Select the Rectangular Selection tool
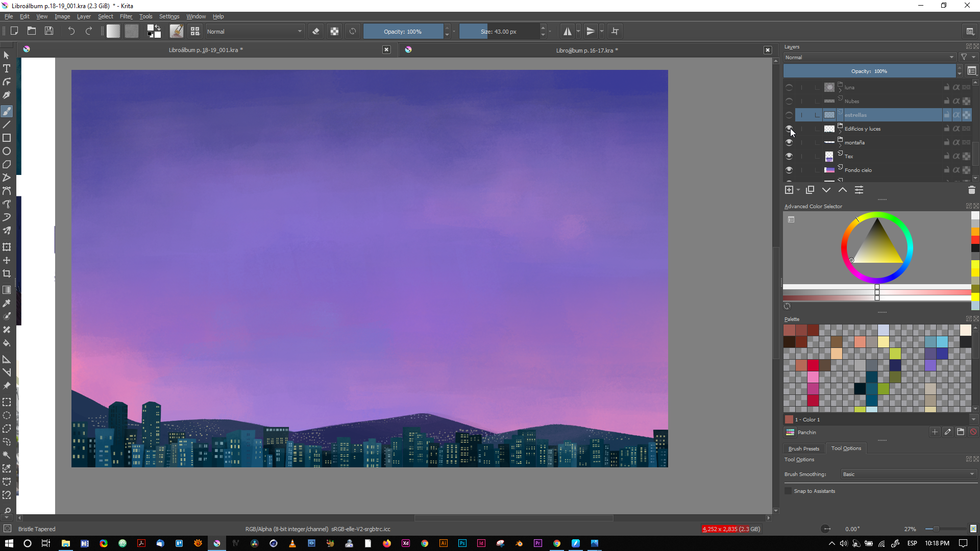 click(x=7, y=402)
